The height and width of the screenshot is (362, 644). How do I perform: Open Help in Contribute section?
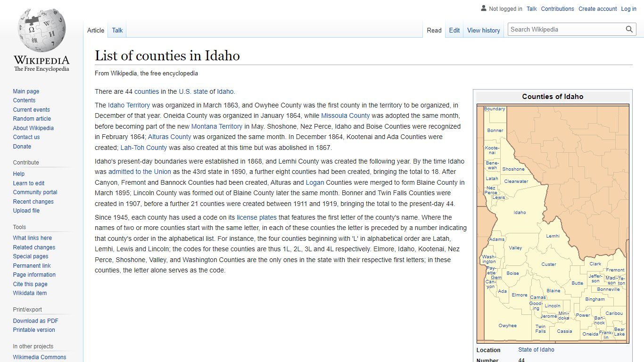[x=19, y=174]
